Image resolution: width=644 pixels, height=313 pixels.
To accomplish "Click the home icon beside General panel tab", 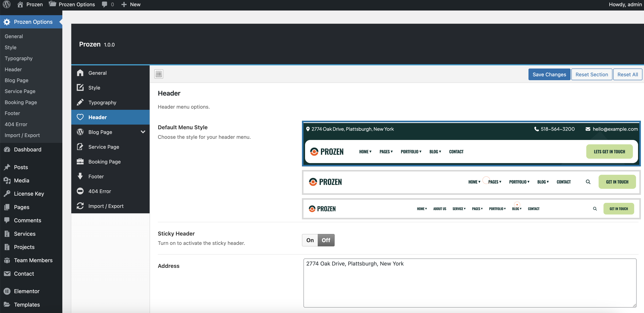I will pos(80,73).
